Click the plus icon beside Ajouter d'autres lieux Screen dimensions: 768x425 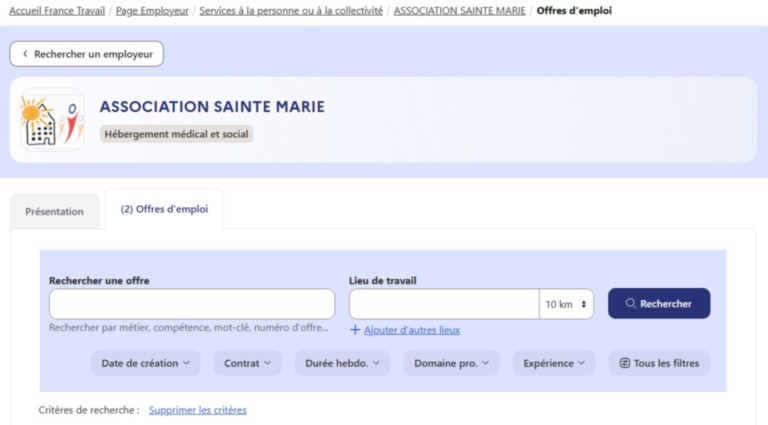[x=355, y=330]
